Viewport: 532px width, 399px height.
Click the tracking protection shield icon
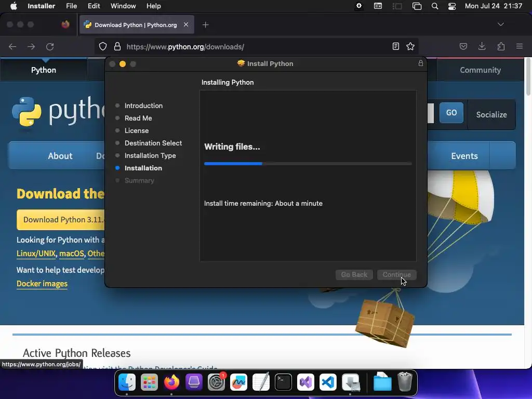[103, 46]
